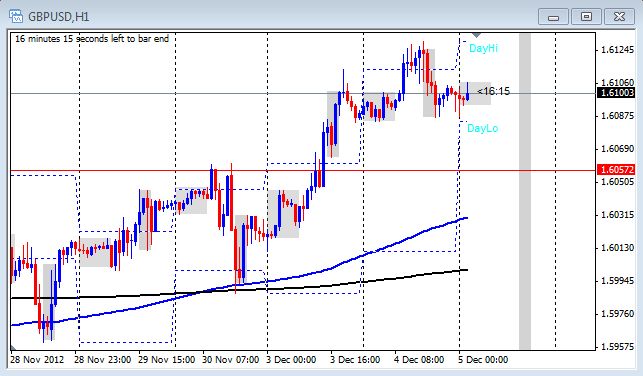Click the small corner arrow at chart bottom-left

coord(14,347)
